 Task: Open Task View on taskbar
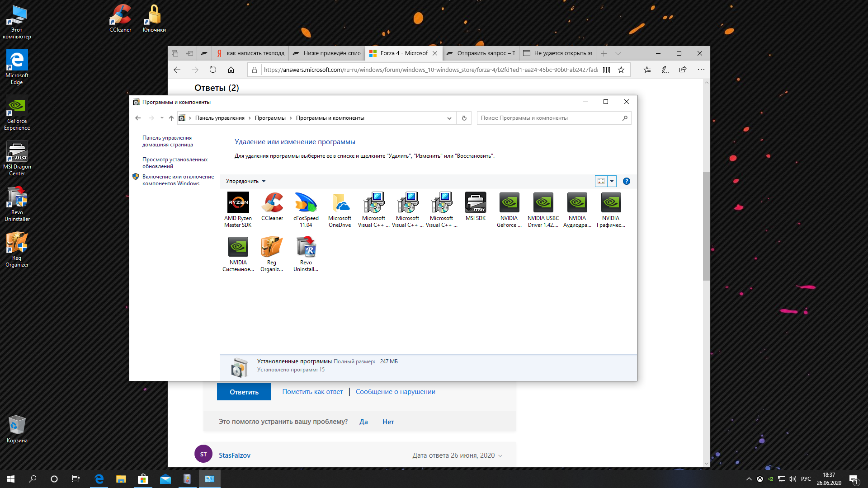coord(76,479)
